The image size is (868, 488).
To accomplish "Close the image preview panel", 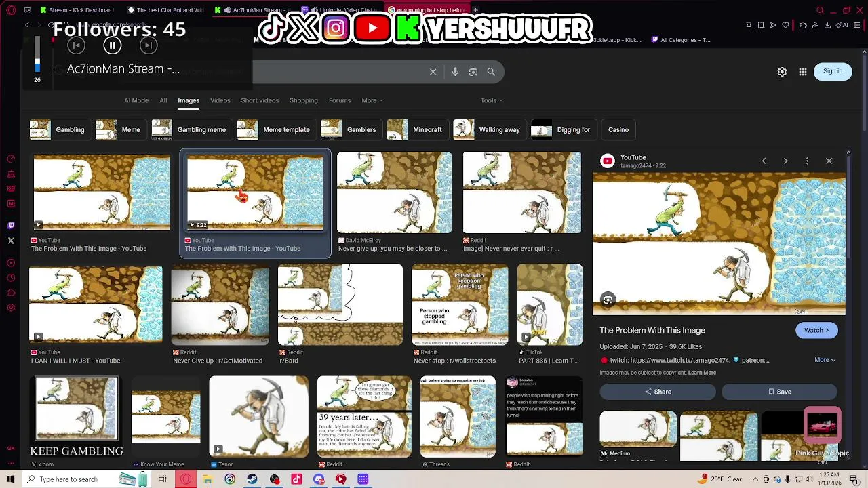I will point(829,161).
